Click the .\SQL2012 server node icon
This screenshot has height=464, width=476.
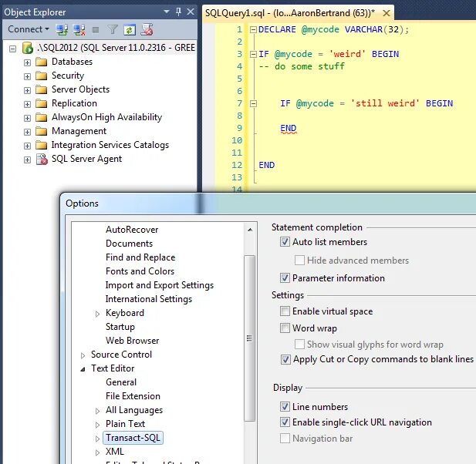point(28,48)
